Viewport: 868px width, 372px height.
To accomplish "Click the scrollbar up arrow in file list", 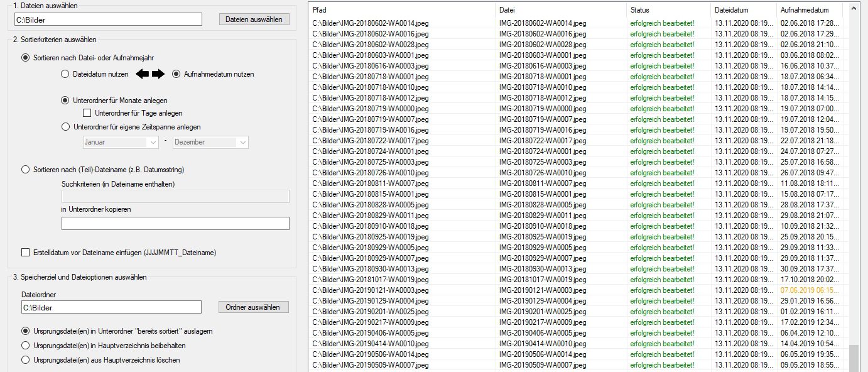I will coord(854,9).
